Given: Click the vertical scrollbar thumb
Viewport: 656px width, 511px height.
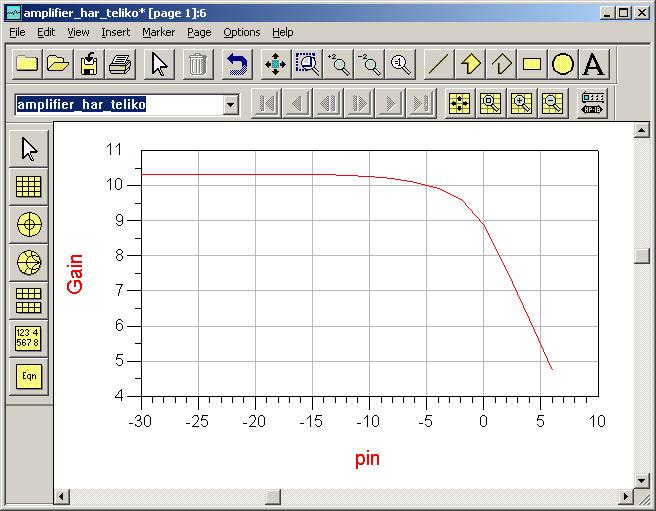Looking at the screenshot, I should coord(641,256).
